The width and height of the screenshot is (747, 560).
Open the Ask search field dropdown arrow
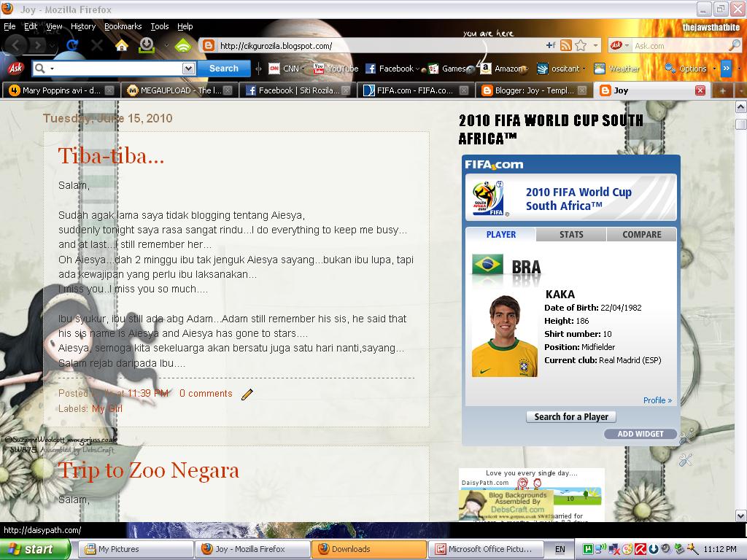[x=189, y=69]
